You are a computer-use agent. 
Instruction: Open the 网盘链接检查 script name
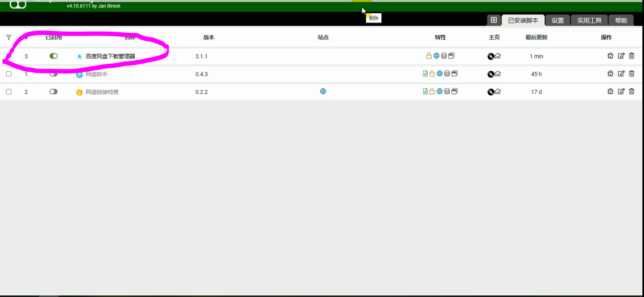102,92
